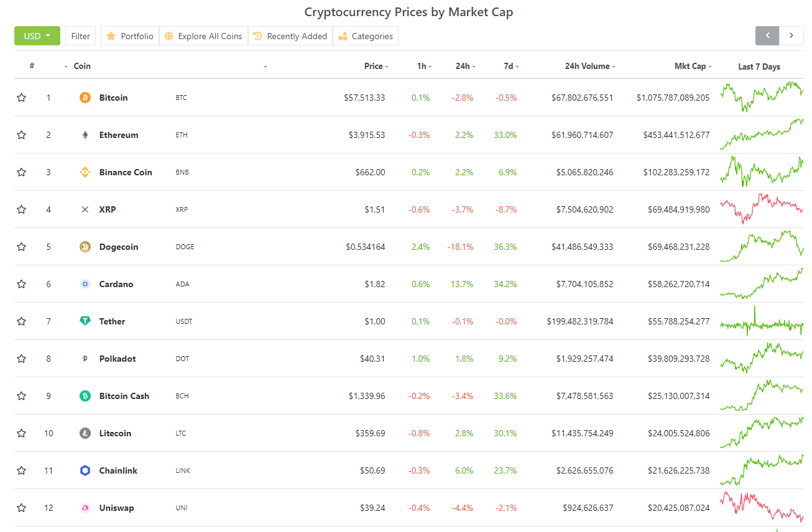Click Bitcoin's 7-day sparkline chart

pos(762,96)
